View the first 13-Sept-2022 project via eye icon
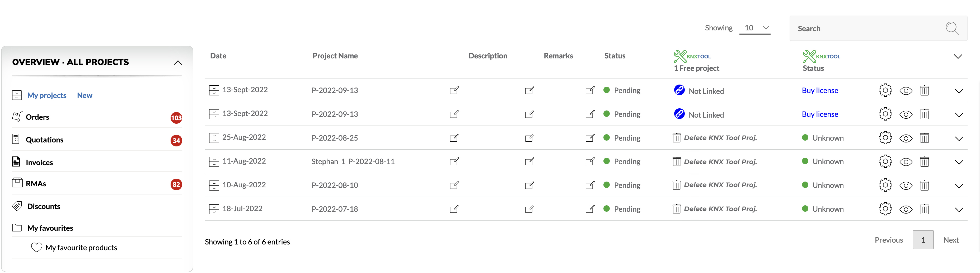This screenshot has height=273, width=980. 906,91
